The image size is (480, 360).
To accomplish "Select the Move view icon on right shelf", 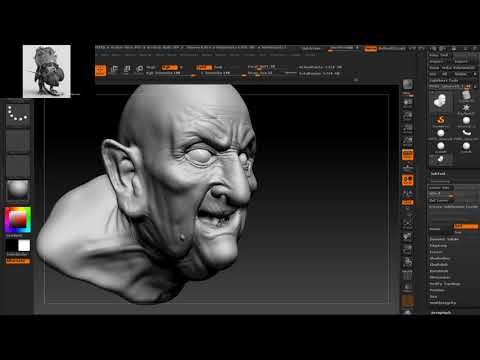I will point(408,236).
